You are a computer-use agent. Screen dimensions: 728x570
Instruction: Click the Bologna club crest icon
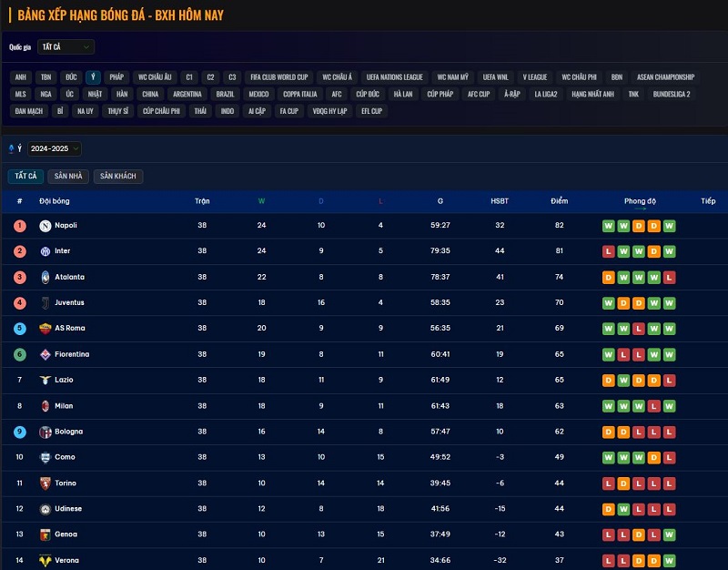[45, 432]
